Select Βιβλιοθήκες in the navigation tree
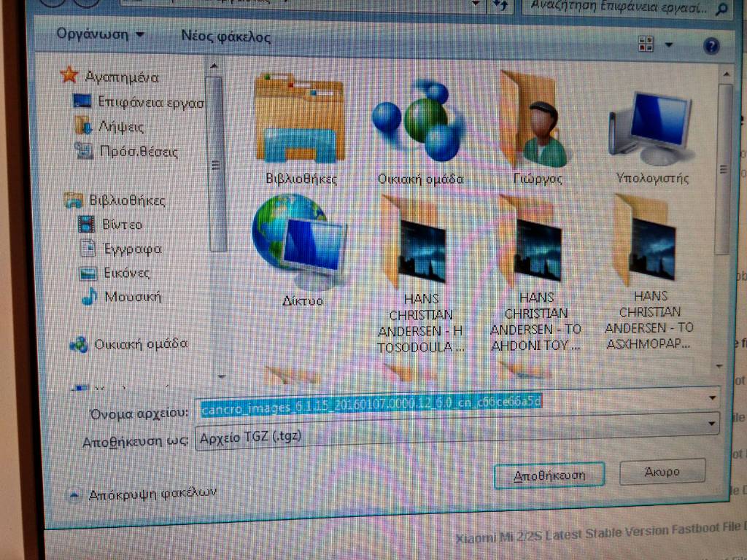 (115, 200)
